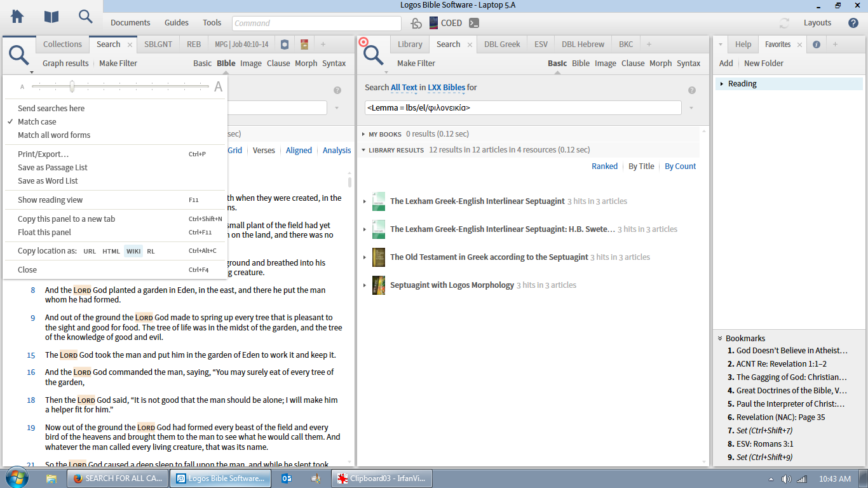Image resolution: width=868 pixels, height=488 pixels.
Task: Click the large A on font slider
Action: (x=219, y=86)
